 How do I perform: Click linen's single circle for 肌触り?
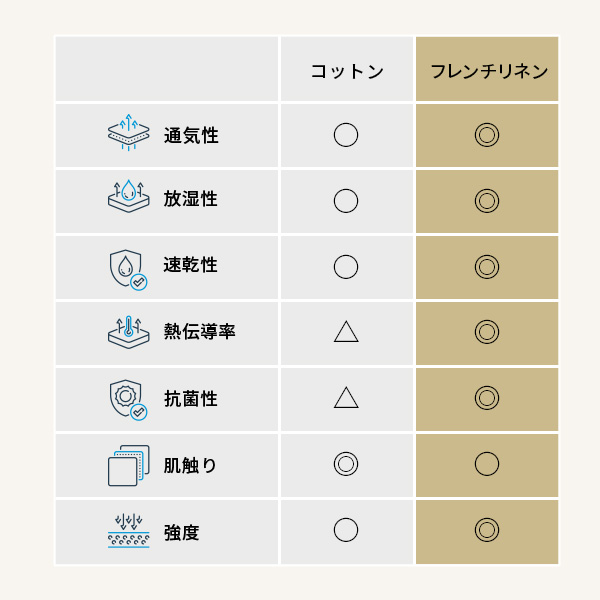pyautogui.click(x=487, y=464)
